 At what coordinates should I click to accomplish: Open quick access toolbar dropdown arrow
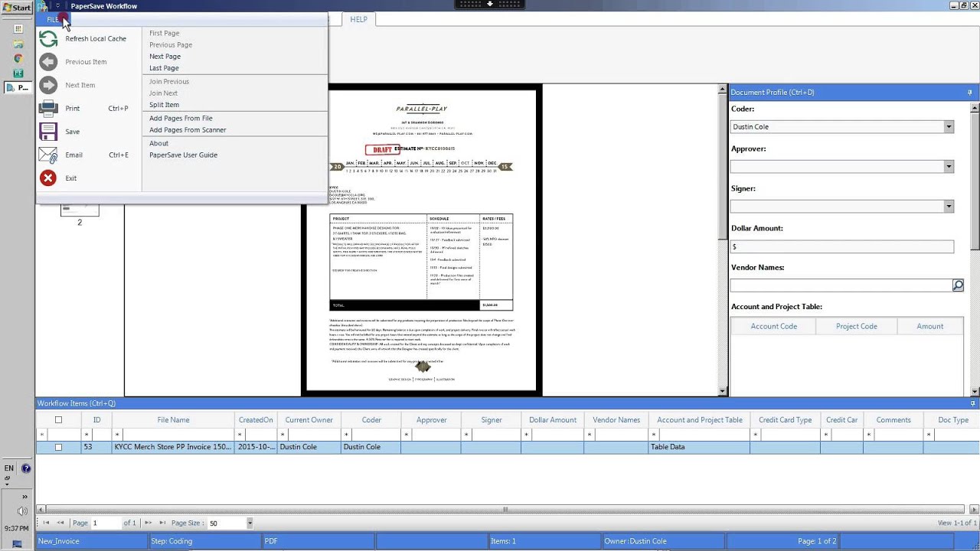[x=57, y=6]
